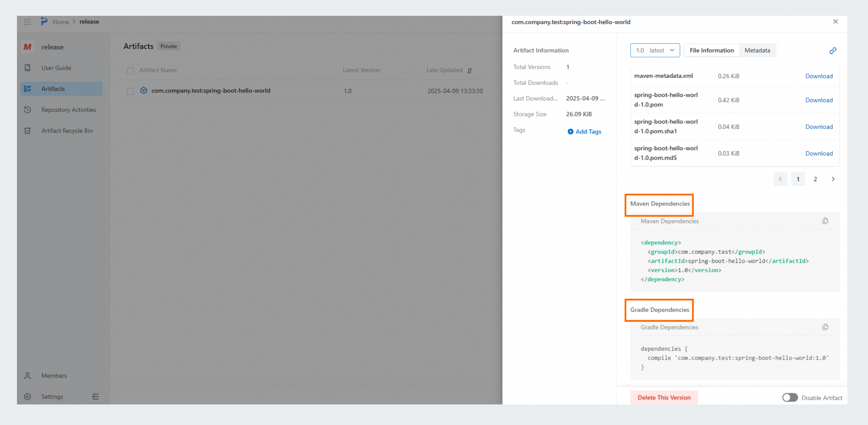
Task: Switch to the Metadata tab
Action: pyautogui.click(x=757, y=50)
